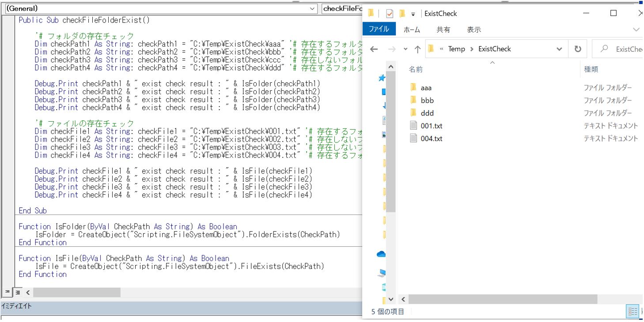The height and width of the screenshot is (322, 644).
Task: Maximize the ExistCheck Explorer window
Action: pyautogui.click(x=614, y=13)
